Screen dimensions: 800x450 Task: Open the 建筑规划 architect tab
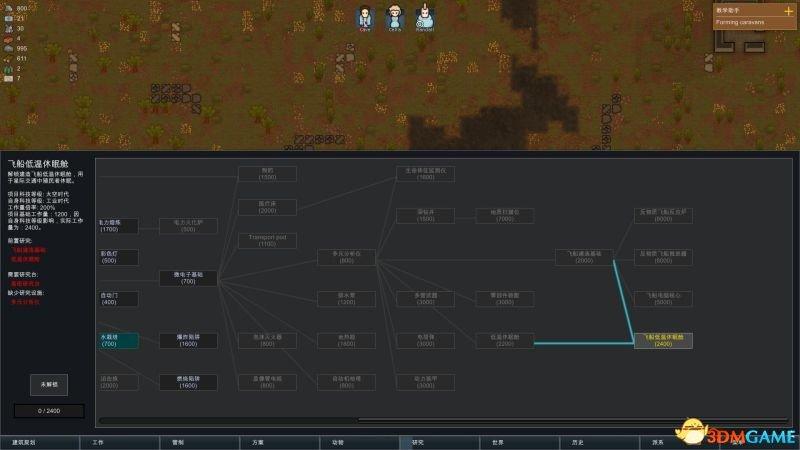pyautogui.click(x=40, y=442)
